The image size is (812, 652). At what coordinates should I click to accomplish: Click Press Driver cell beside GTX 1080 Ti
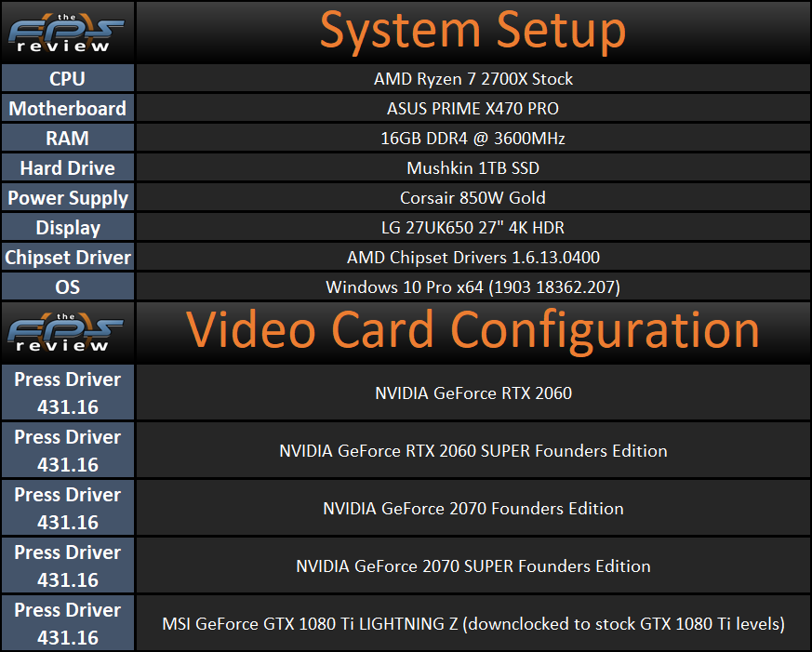pos(68,623)
